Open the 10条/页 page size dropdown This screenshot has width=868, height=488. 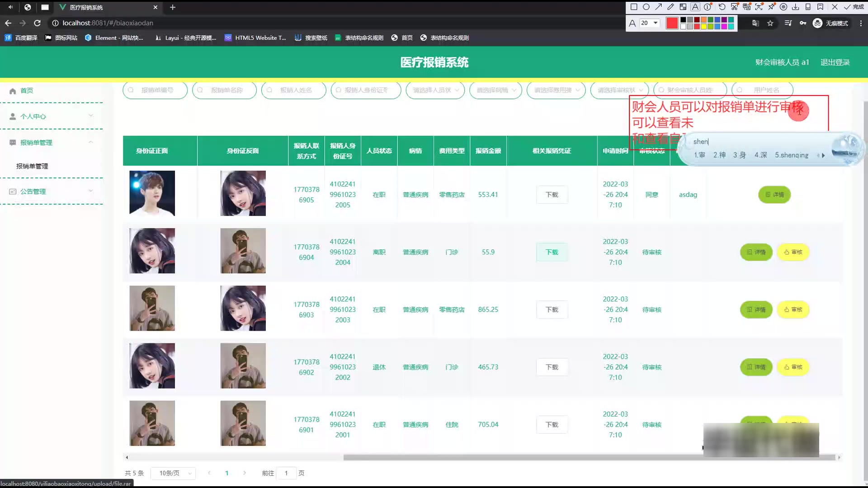[173, 473]
